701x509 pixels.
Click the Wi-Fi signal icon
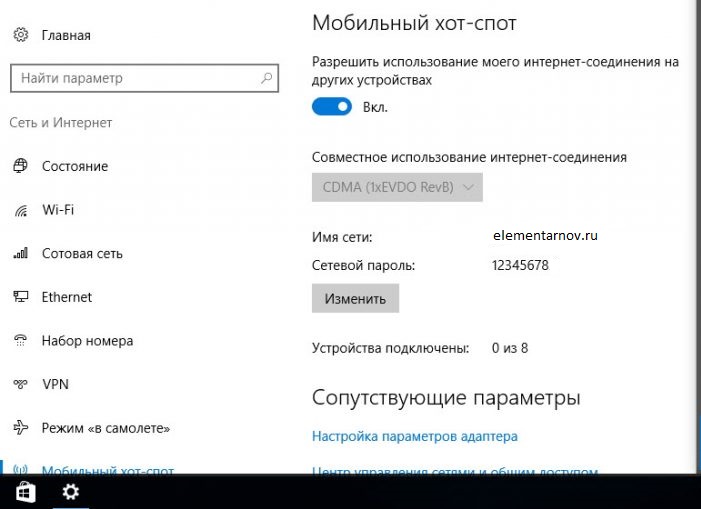[x=21, y=210]
